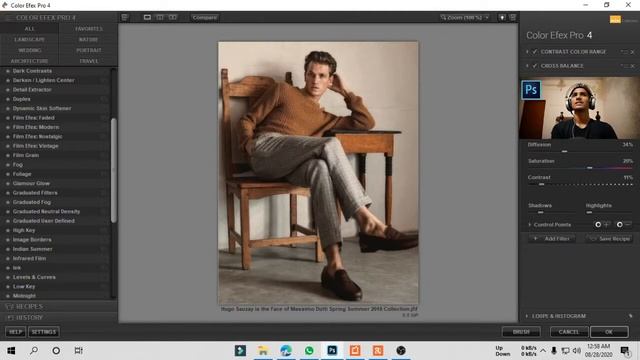This screenshot has height=360, width=640.
Task: Open Contrast Color Range filter options menu
Action: coord(624,52)
